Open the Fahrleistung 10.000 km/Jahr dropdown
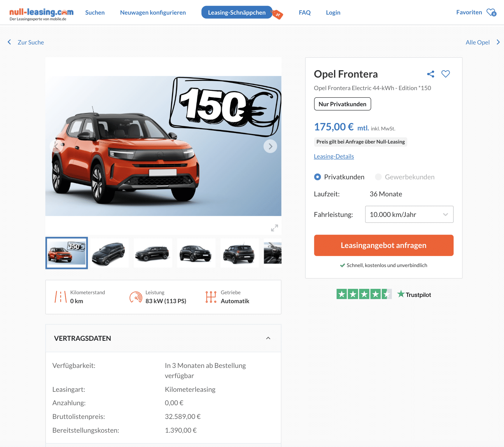Image resolution: width=504 pixels, height=447 pixels. coord(409,214)
